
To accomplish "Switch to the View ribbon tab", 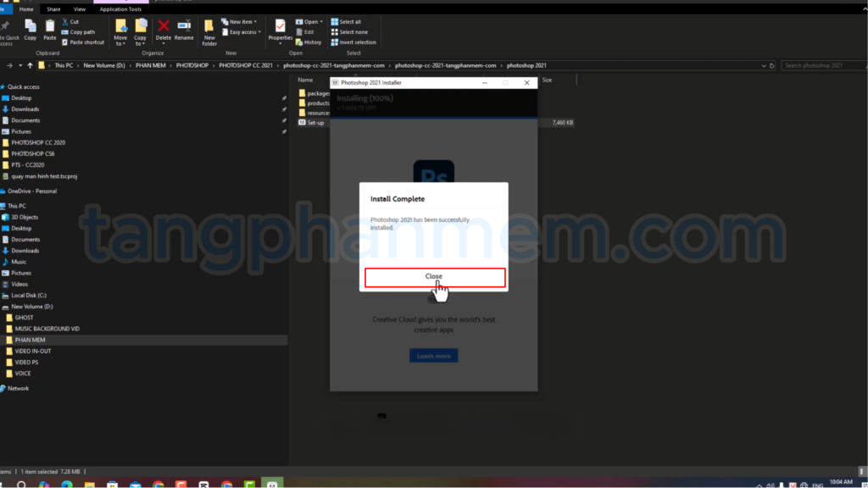I will click(x=79, y=9).
